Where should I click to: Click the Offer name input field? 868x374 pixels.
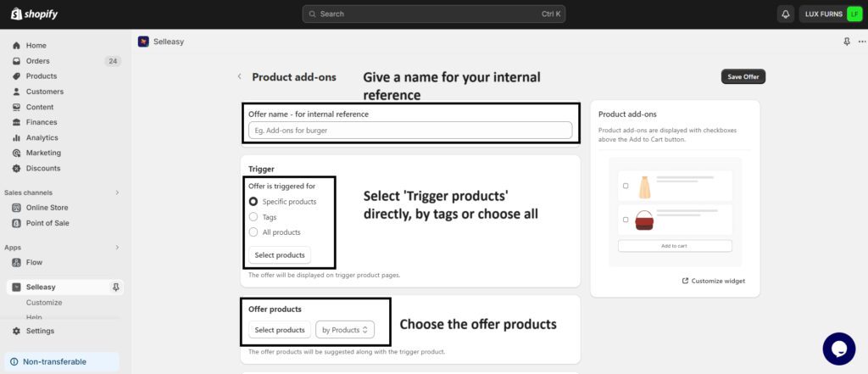pos(410,131)
